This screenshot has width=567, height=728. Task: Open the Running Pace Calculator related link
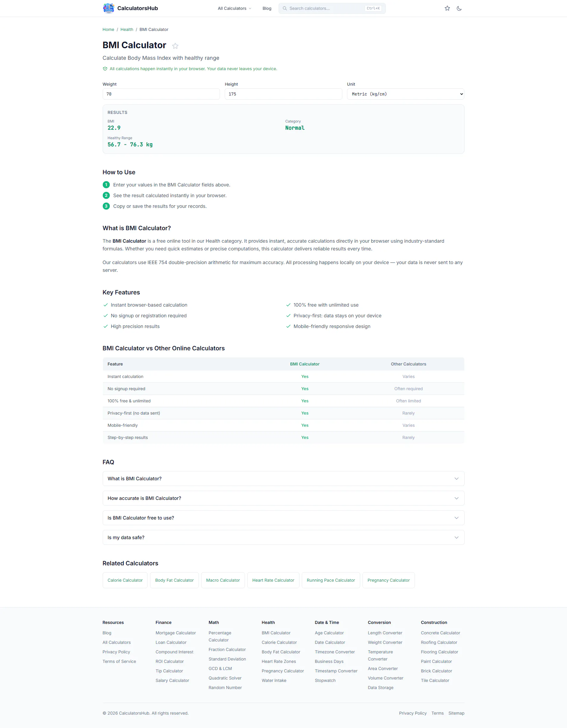click(331, 580)
